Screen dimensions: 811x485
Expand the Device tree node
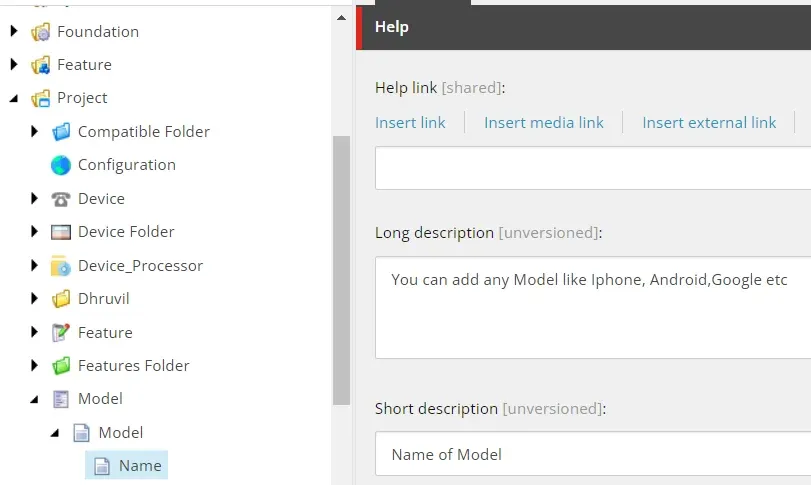click(35, 199)
